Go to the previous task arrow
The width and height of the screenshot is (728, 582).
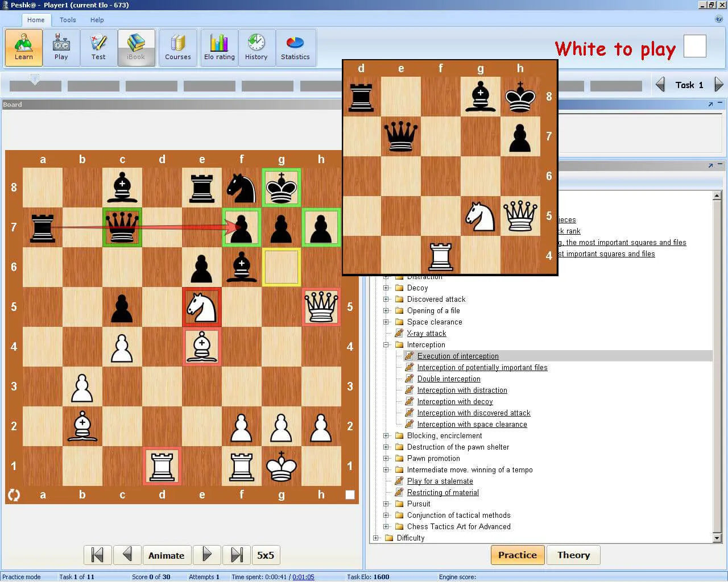pos(660,85)
